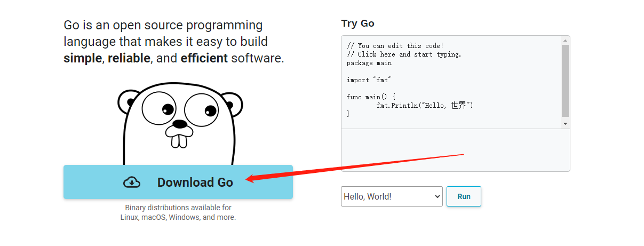Click inside the Try Go code editor
Viewport: 644px width, 246px height.
pos(451,82)
